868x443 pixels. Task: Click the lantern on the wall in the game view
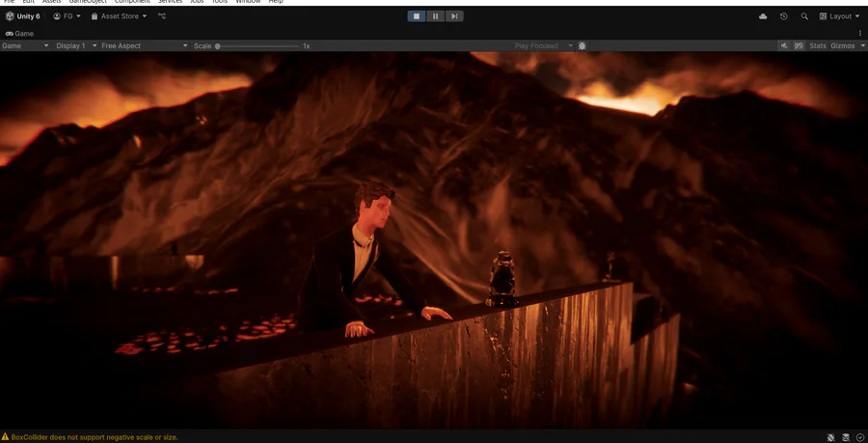tap(502, 279)
